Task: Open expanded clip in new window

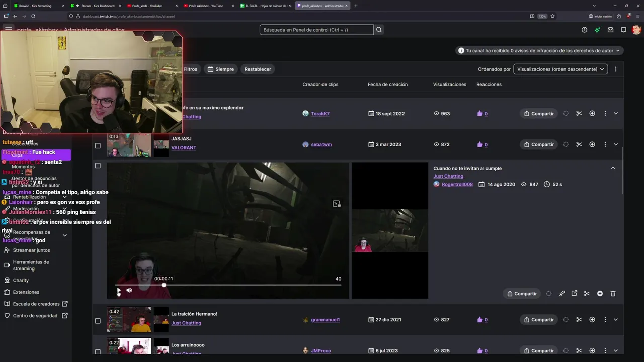Action: (574, 294)
